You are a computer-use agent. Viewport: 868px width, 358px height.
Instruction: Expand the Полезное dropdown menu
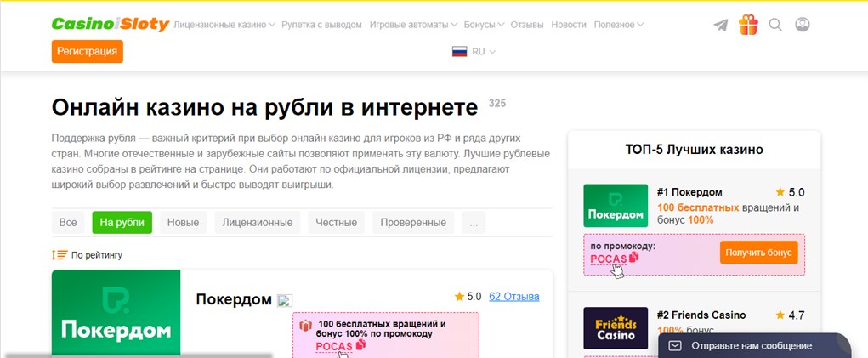click(x=618, y=25)
